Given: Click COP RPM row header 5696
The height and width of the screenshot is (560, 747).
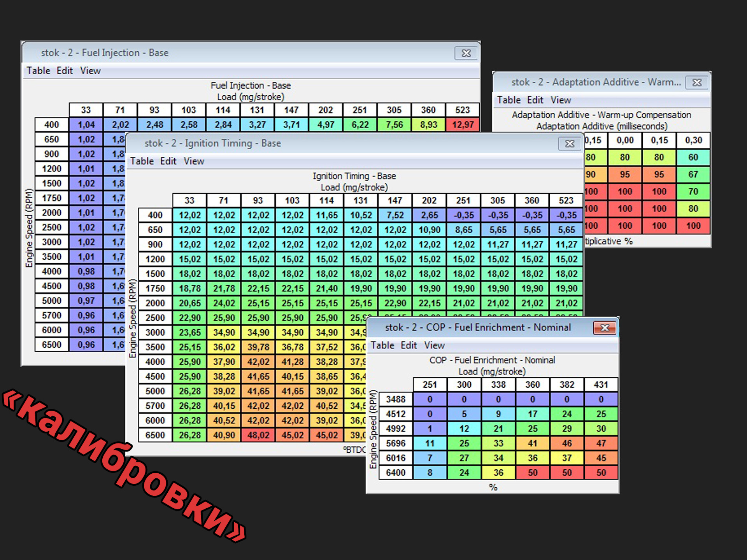Looking at the screenshot, I should (x=396, y=443).
